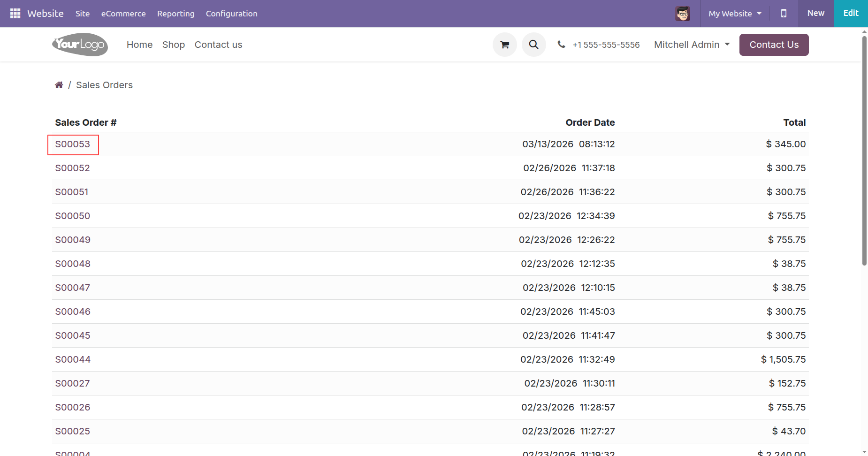Image resolution: width=868 pixels, height=456 pixels.
Task: Open sales order S00053
Action: pyautogui.click(x=73, y=144)
